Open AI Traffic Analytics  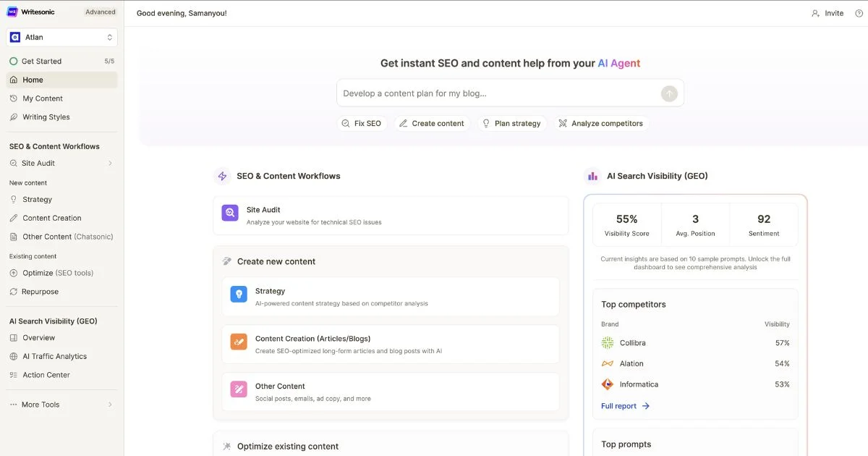[x=62, y=356]
